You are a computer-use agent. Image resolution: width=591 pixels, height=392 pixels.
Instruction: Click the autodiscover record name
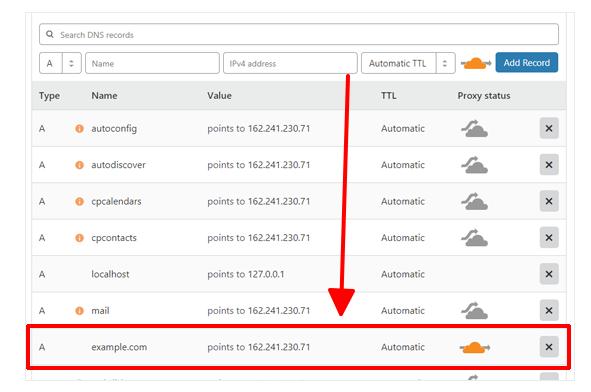(118, 165)
